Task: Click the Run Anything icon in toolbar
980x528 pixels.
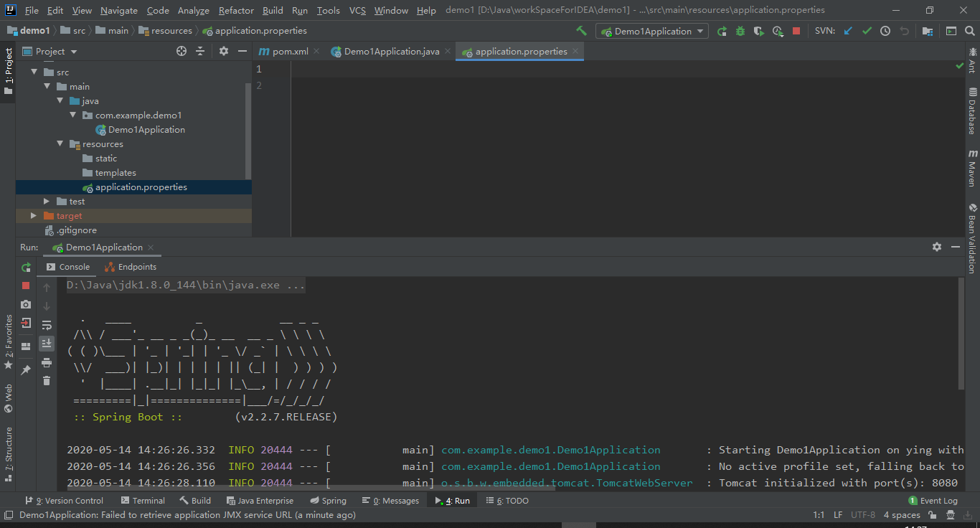Action: tap(951, 31)
